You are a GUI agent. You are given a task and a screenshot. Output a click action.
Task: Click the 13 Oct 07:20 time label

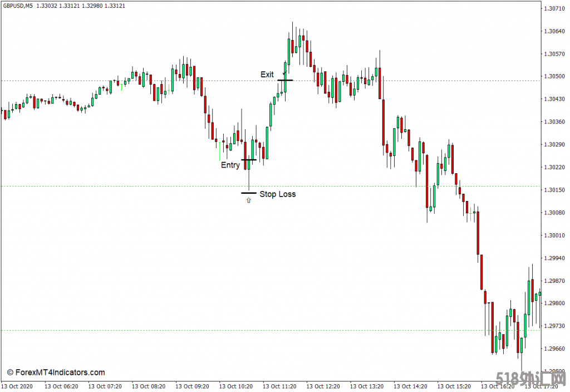(x=105, y=386)
